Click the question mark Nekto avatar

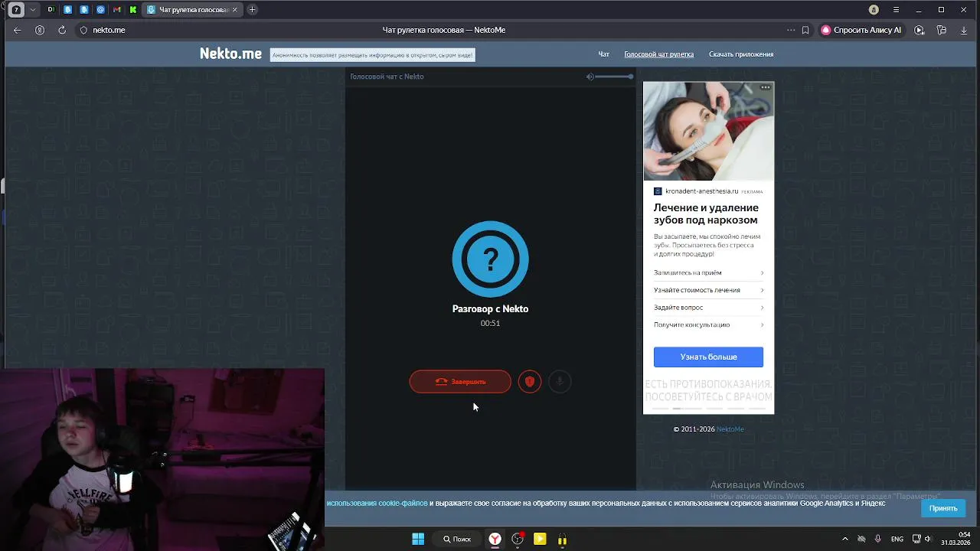click(490, 259)
